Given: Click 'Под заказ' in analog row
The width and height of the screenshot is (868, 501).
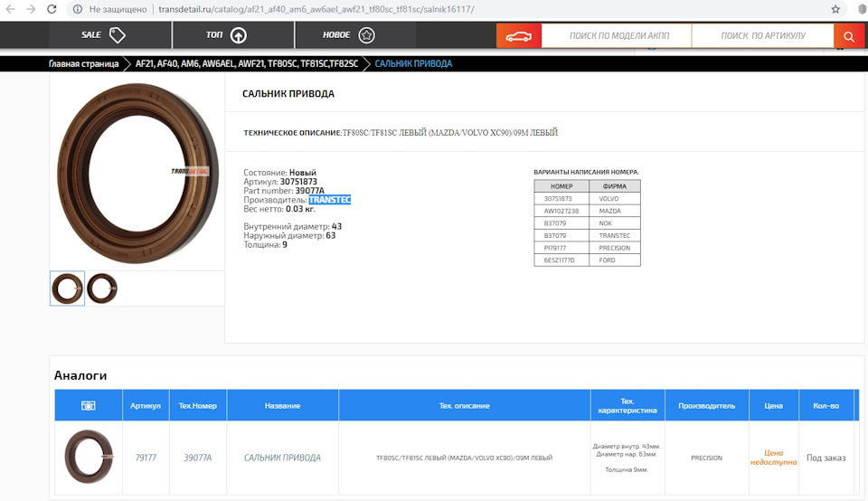Looking at the screenshot, I should click(826, 458).
